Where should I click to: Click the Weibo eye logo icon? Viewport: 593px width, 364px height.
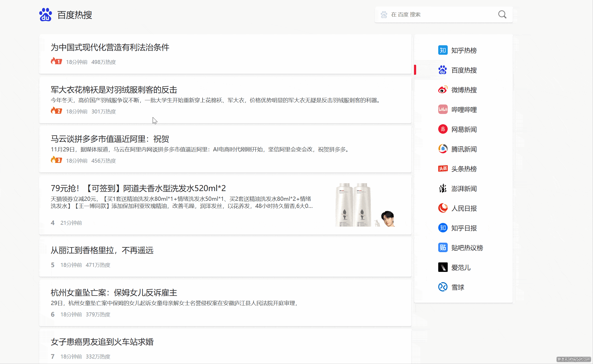pos(443,90)
